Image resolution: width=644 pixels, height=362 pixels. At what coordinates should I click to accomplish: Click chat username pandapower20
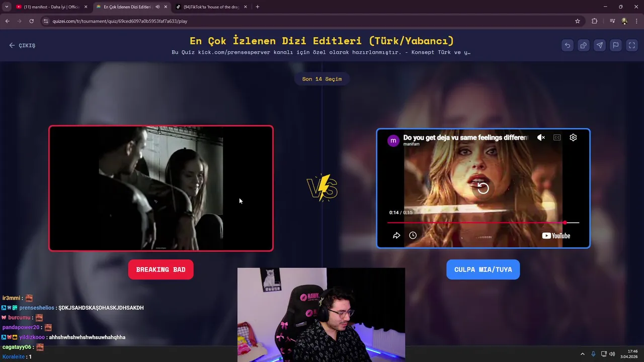pyautogui.click(x=21, y=327)
